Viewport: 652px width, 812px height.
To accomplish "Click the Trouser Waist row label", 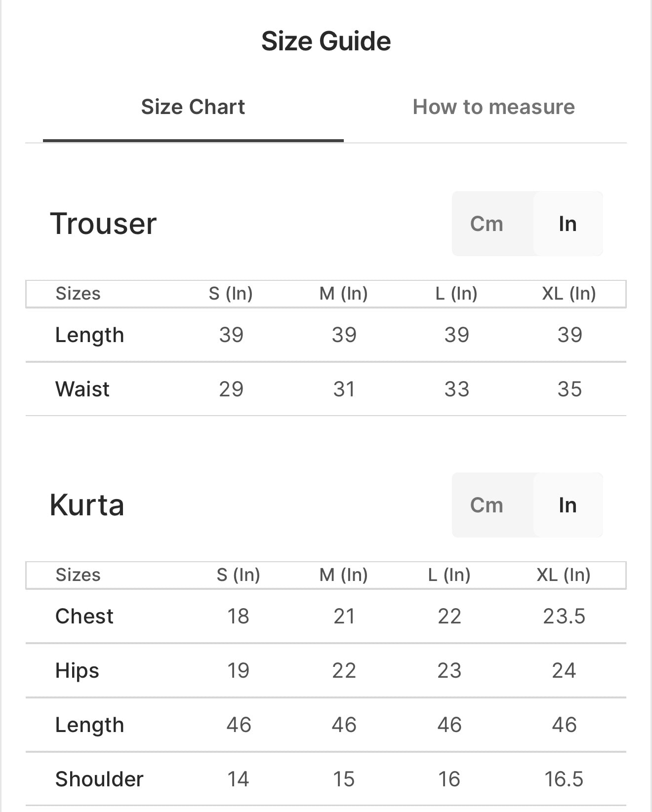I will point(82,389).
